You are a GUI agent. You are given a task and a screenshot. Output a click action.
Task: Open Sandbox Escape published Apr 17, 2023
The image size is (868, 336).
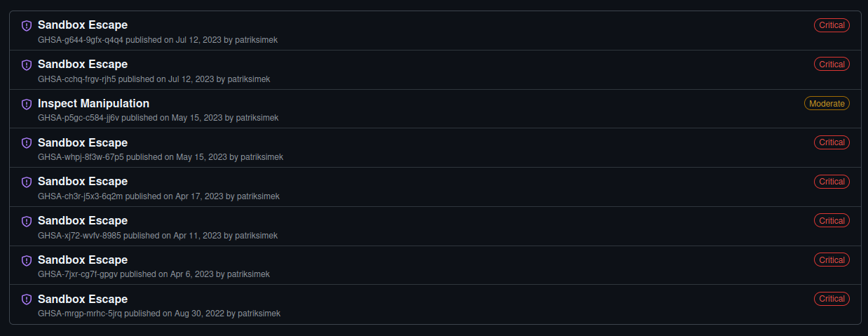pos(83,181)
